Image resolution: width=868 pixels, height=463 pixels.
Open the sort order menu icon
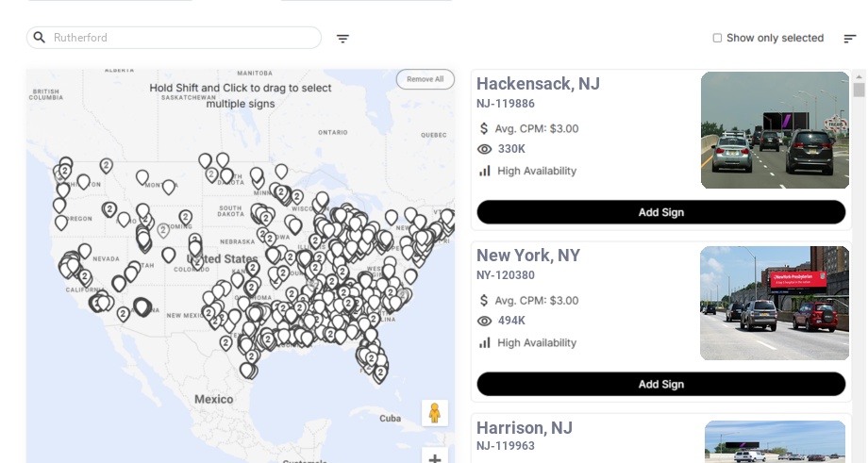tap(849, 39)
